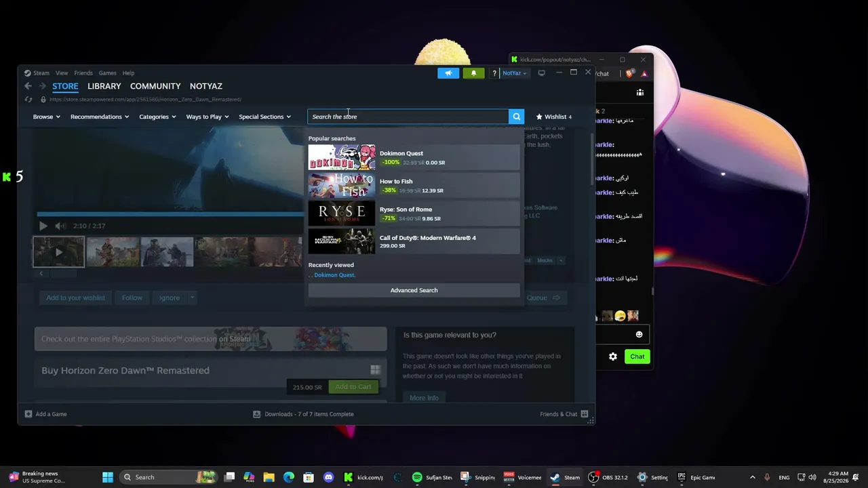This screenshot has width=868, height=488.
Task: Click the Search the store input field
Action: (408, 117)
